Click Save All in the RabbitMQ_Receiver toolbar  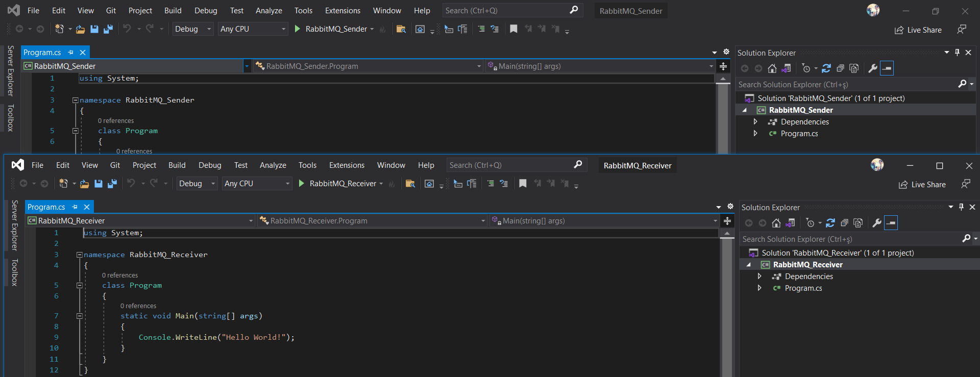(x=112, y=184)
